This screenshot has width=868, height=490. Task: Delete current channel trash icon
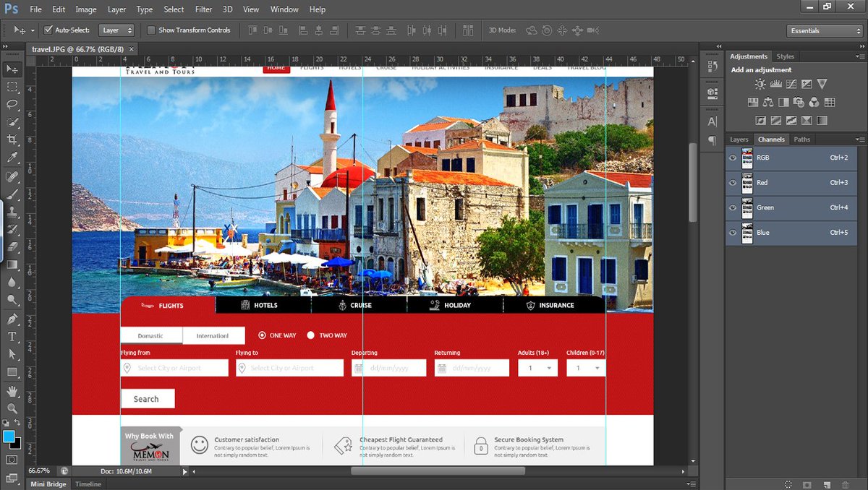(846, 484)
